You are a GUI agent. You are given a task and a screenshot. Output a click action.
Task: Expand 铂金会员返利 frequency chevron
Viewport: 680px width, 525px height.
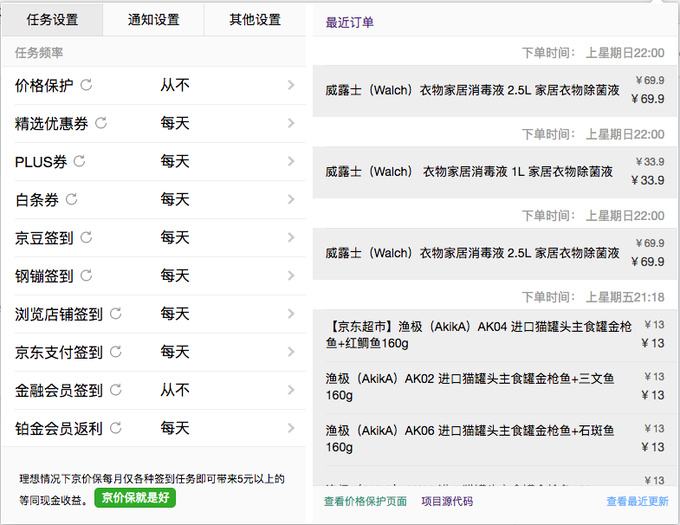(291, 428)
